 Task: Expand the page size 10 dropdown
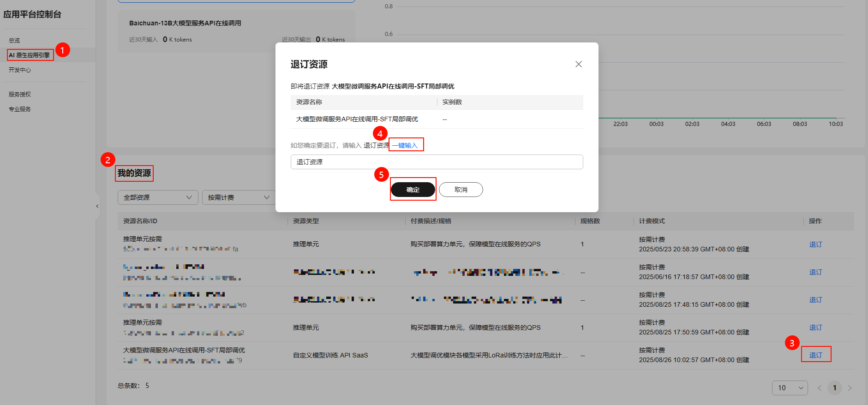click(790, 388)
